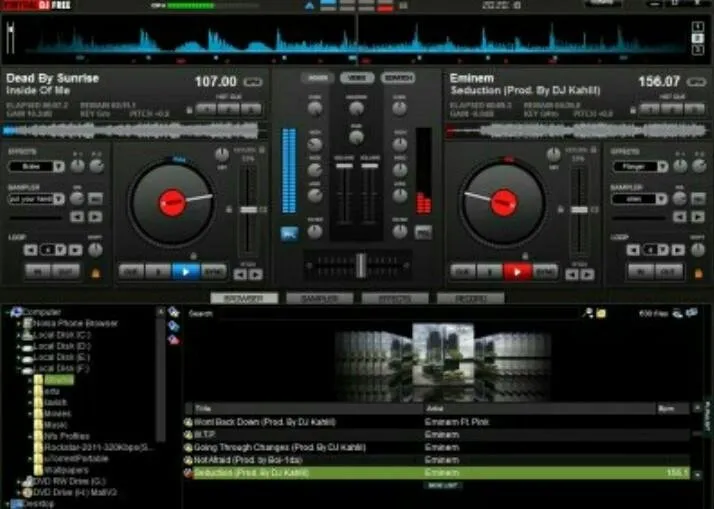Viewport: 714px width, 509px height.
Task: Play sampler sample on Eminem deck
Action: click(x=698, y=217)
